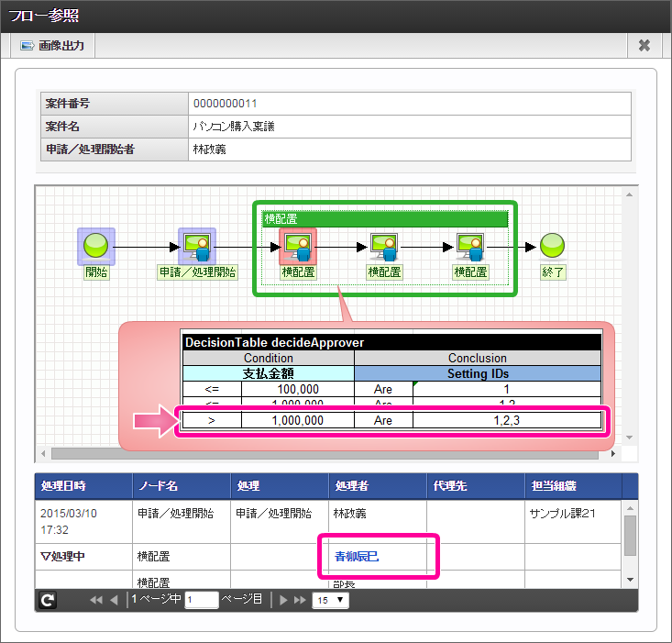This screenshot has height=643, width=672.
Task: Click the 開始 node label
Action: coord(96,272)
